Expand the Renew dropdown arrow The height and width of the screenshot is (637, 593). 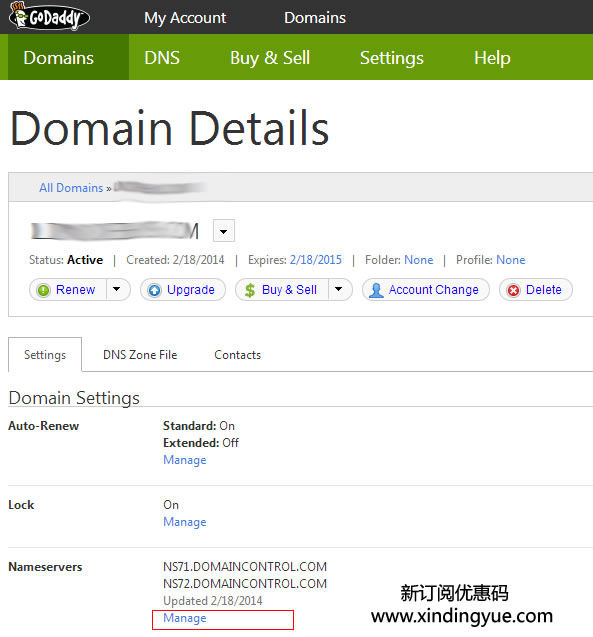(x=117, y=289)
